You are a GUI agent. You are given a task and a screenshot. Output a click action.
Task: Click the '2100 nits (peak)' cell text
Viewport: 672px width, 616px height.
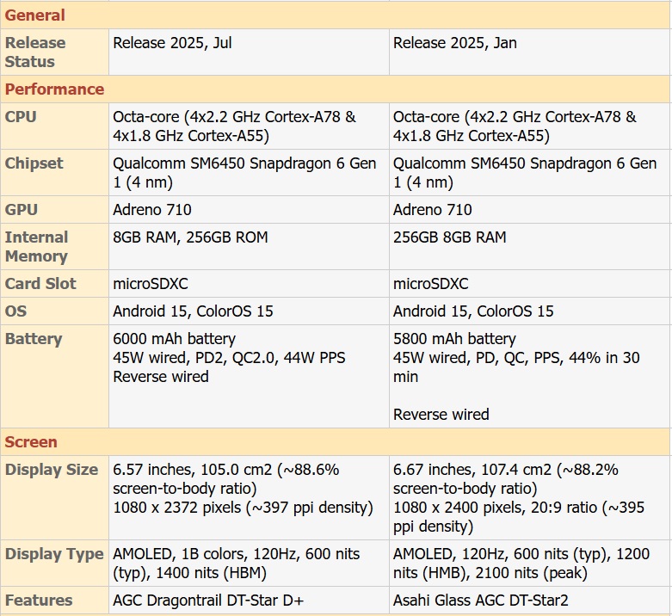tap(532, 573)
